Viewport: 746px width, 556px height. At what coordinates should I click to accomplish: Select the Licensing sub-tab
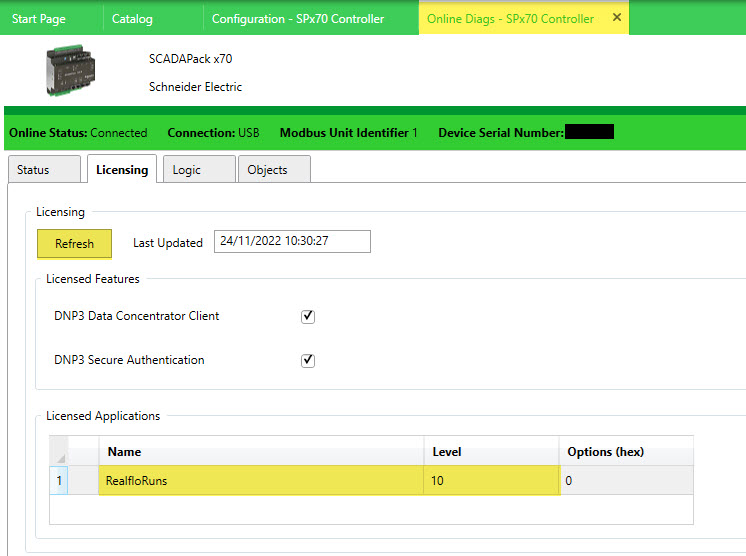pyautogui.click(x=122, y=169)
